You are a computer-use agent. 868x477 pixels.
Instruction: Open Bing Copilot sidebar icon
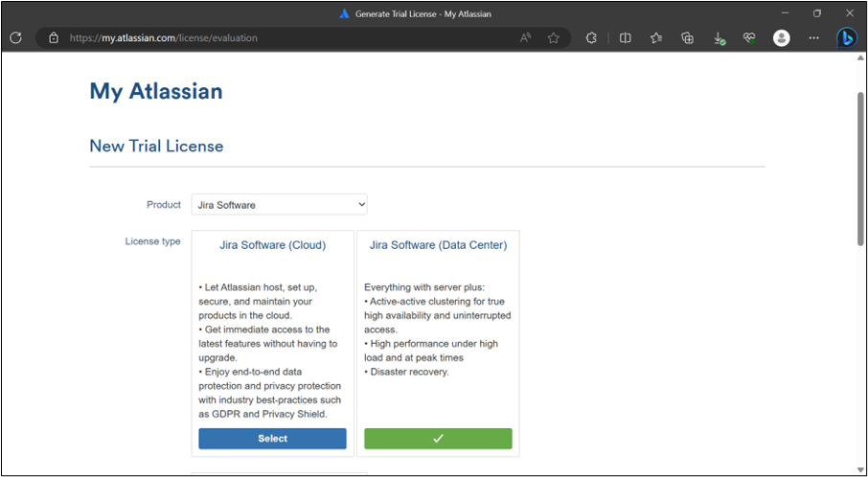click(x=846, y=37)
